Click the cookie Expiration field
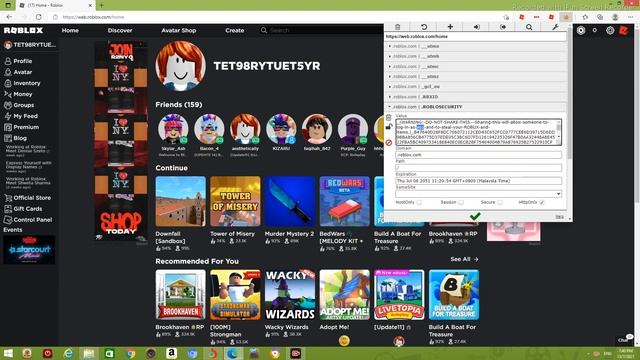 [x=478, y=180]
